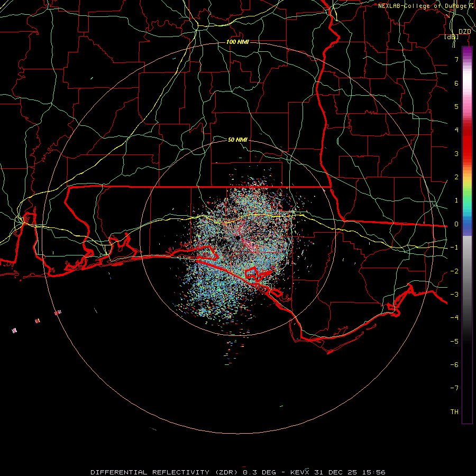The width and height of the screenshot is (476, 476).
Task: Click the "DZD" product label above the scale
Action: 465,32
